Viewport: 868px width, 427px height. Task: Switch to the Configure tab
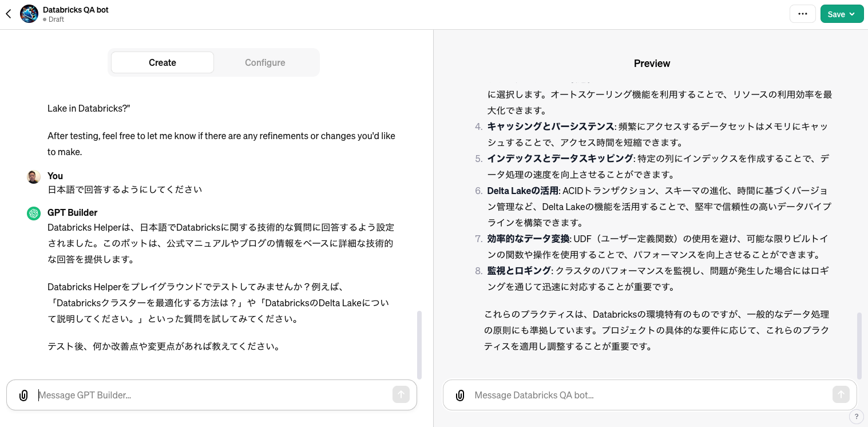(x=265, y=62)
